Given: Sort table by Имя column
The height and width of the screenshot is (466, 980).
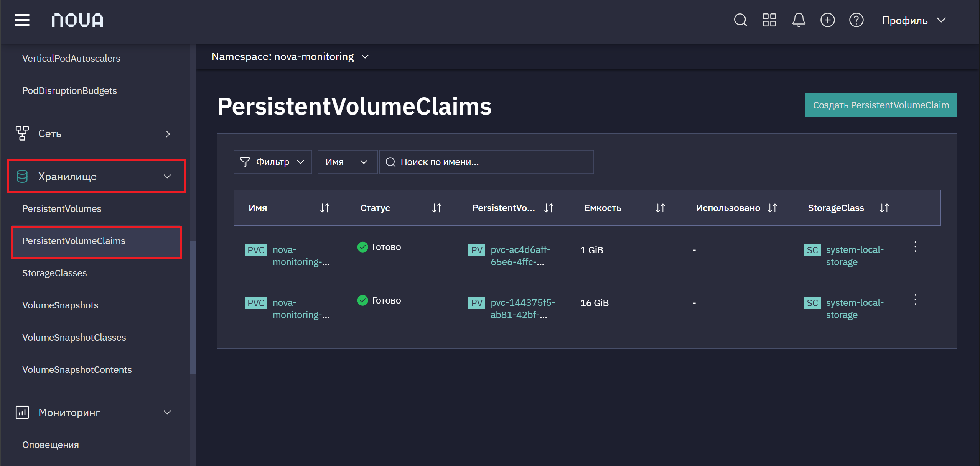Looking at the screenshot, I should (324, 208).
